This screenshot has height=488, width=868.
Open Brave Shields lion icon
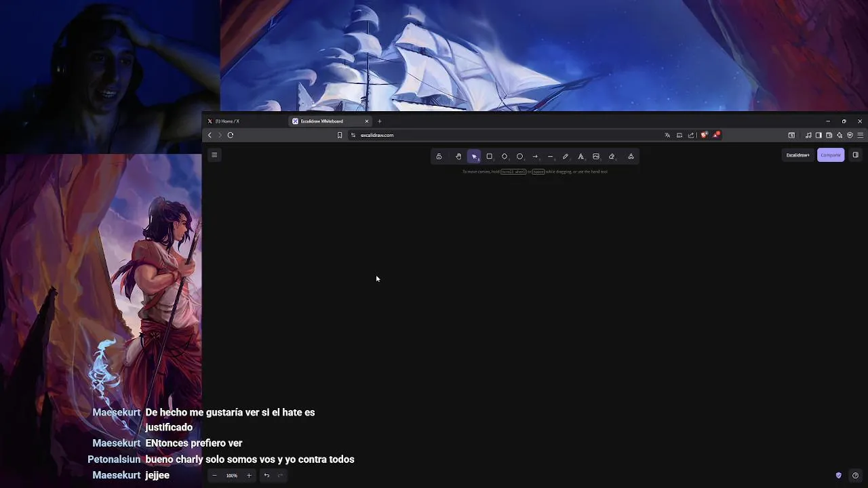pyautogui.click(x=704, y=135)
